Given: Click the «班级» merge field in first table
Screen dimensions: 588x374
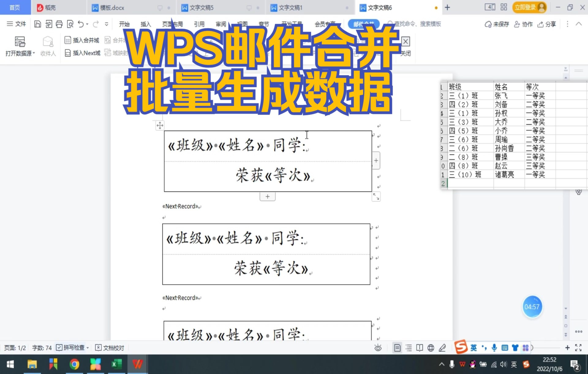Looking at the screenshot, I should point(190,145).
